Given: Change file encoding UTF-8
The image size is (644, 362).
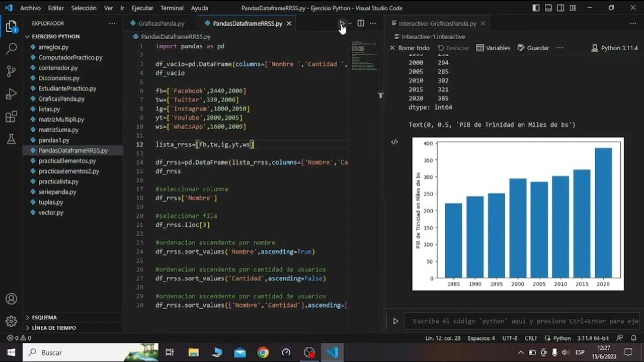Looking at the screenshot, I should (x=510, y=338).
